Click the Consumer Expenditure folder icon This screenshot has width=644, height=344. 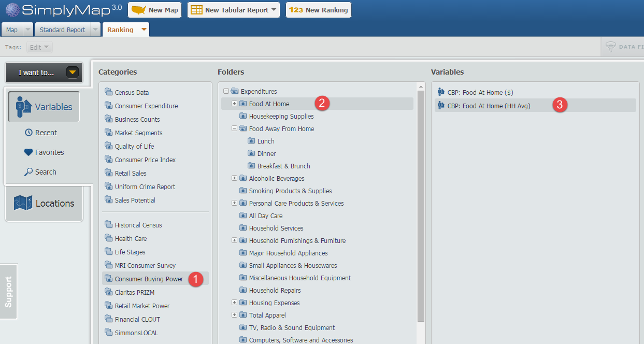click(x=108, y=106)
